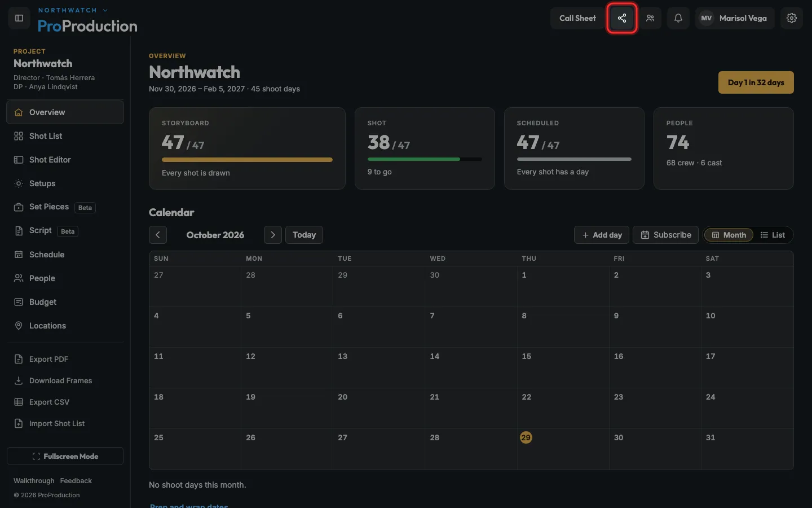Click the Script document icon
The image size is (812, 508).
click(19, 231)
